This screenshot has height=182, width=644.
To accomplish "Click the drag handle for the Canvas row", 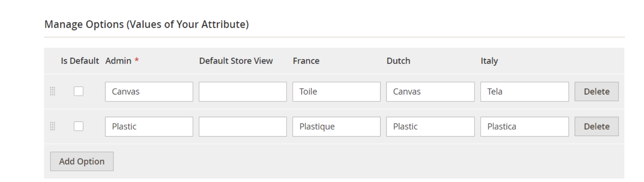I will click(53, 91).
